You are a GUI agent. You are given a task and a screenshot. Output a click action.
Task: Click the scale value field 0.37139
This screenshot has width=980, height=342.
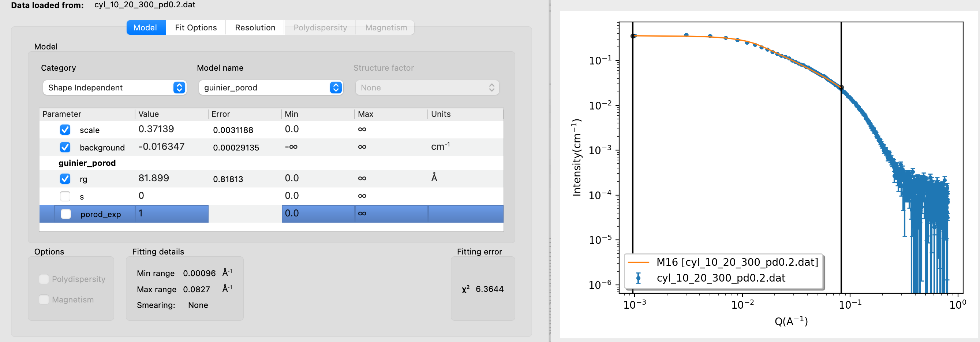click(171, 129)
